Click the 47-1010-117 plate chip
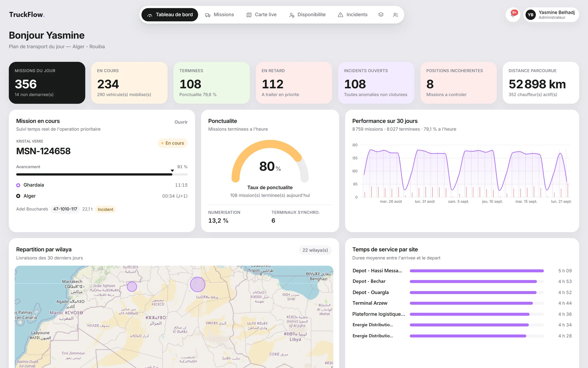The image size is (588, 368). (x=65, y=209)
